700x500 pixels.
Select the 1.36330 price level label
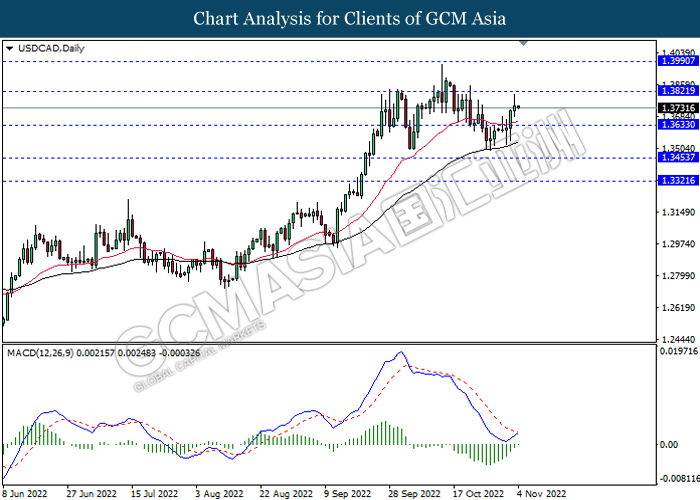pos(678,125)
